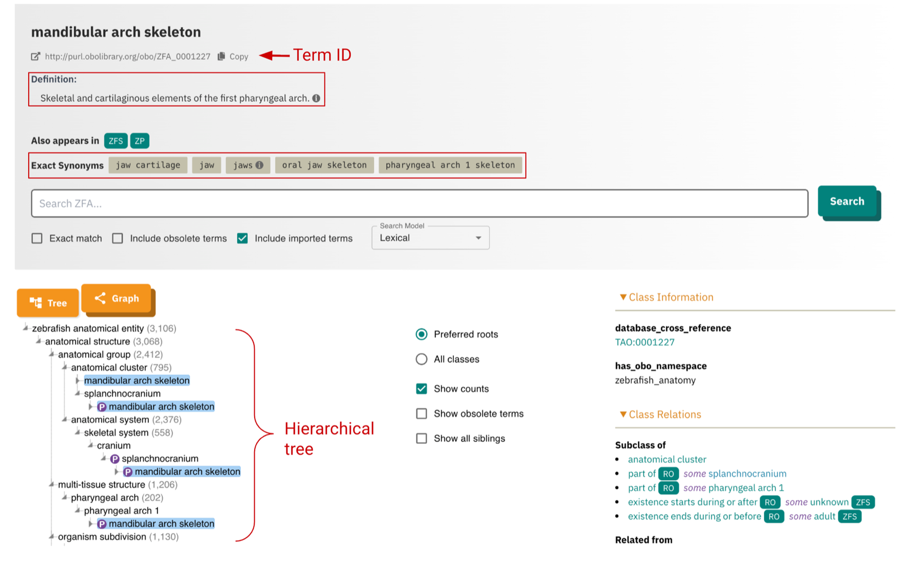Click the P icon on mandibular arch skeleton under pharyngeal arch 1

coord(102,524)
